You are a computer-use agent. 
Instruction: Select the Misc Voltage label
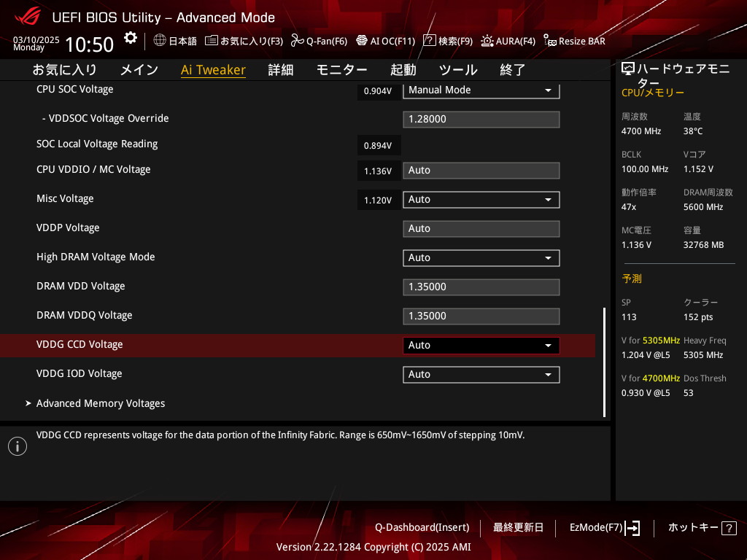click(65, 198)
